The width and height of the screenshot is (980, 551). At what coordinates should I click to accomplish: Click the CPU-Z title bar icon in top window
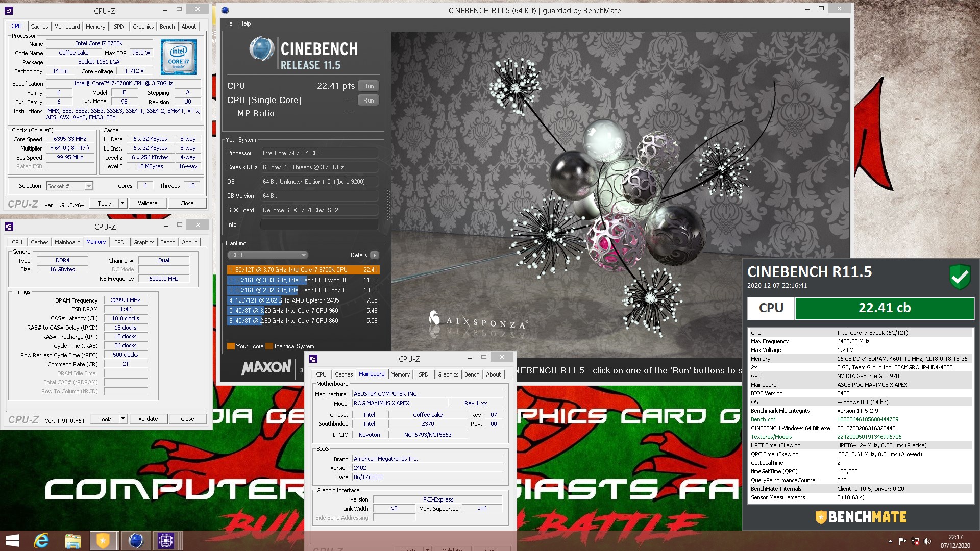(9, 10)
